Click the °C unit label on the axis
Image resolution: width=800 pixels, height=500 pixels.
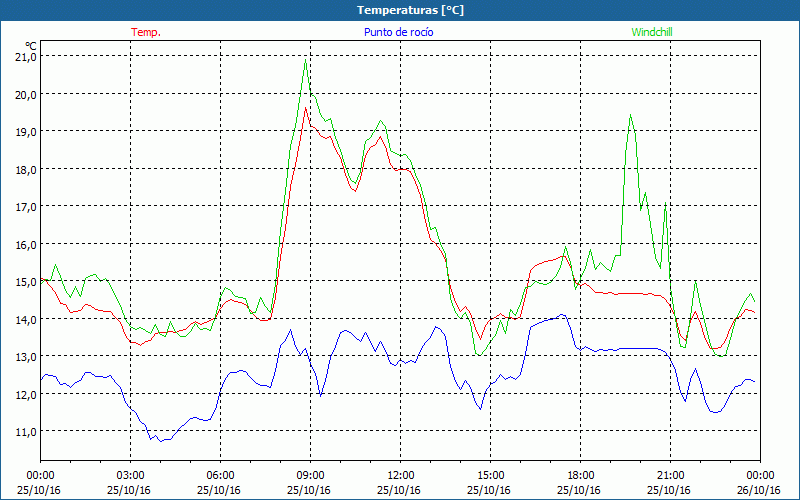pyautogui.click(x=31, y=45)
